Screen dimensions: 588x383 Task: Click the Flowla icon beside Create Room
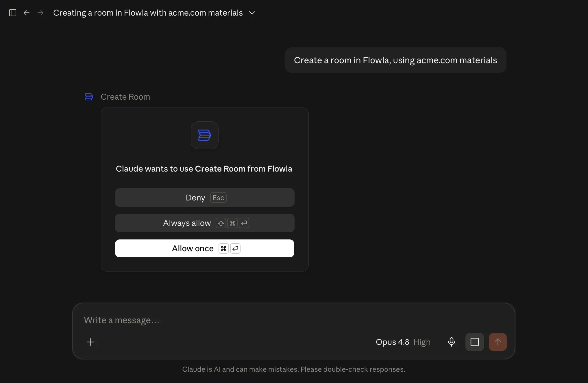pos(89,97)
